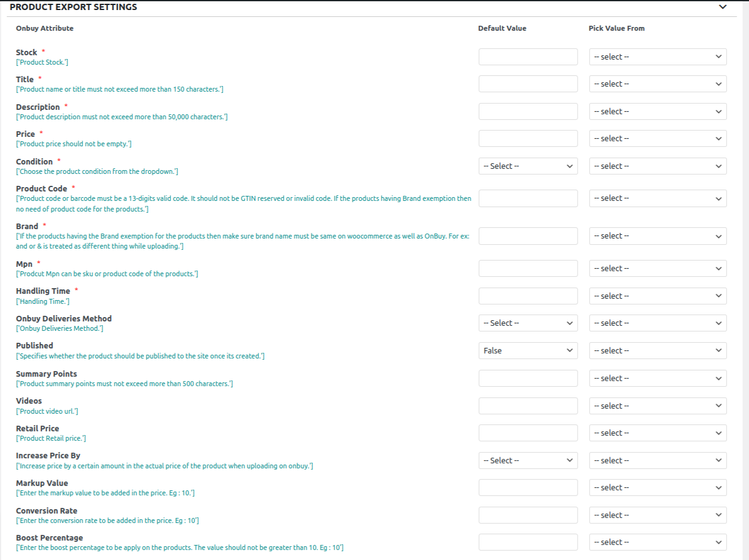Open the Condition 'Pick Value From' dropdown
The width and height of the screenshot is (749, 560).
[x=658, y=166]
